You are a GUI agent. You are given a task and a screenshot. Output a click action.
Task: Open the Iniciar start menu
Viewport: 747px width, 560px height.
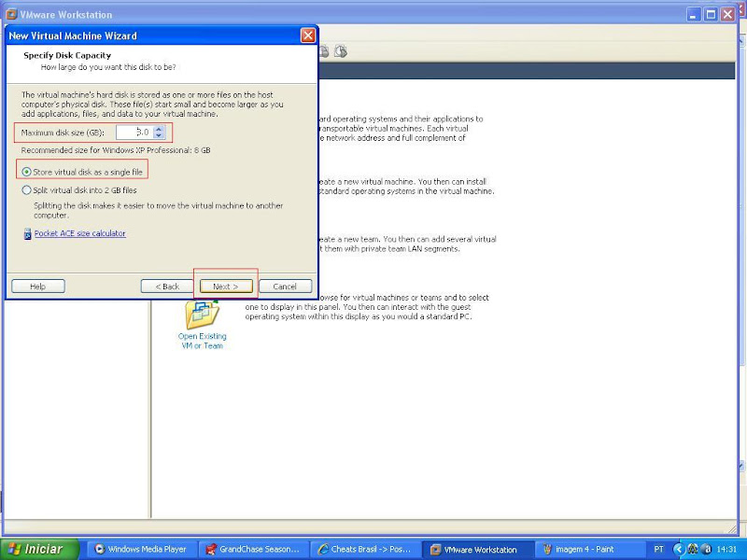[x=39, y=549]
